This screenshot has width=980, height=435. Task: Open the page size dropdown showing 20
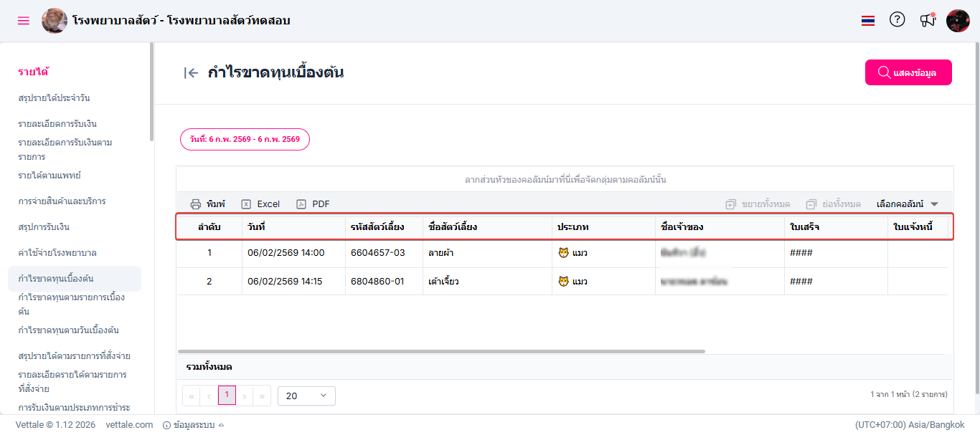point(306,396)
